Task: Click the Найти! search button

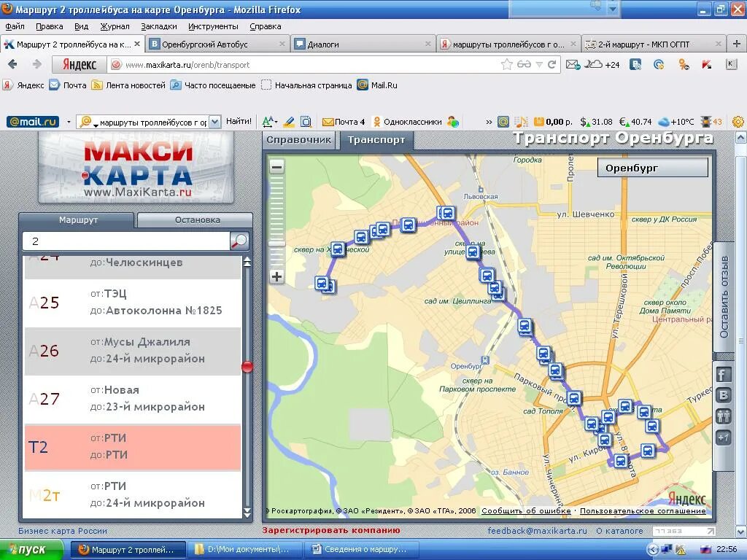Action: pyautogui.click(x=239, y=122)
